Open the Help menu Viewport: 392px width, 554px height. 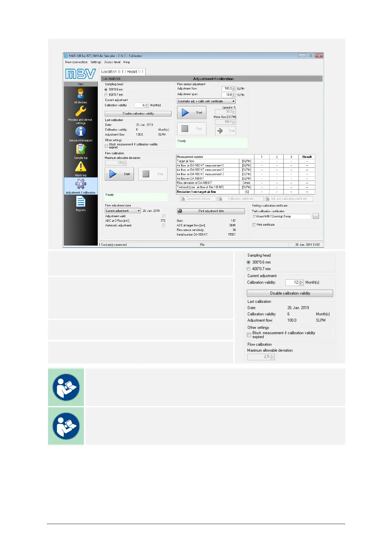[x=127, y=62]
